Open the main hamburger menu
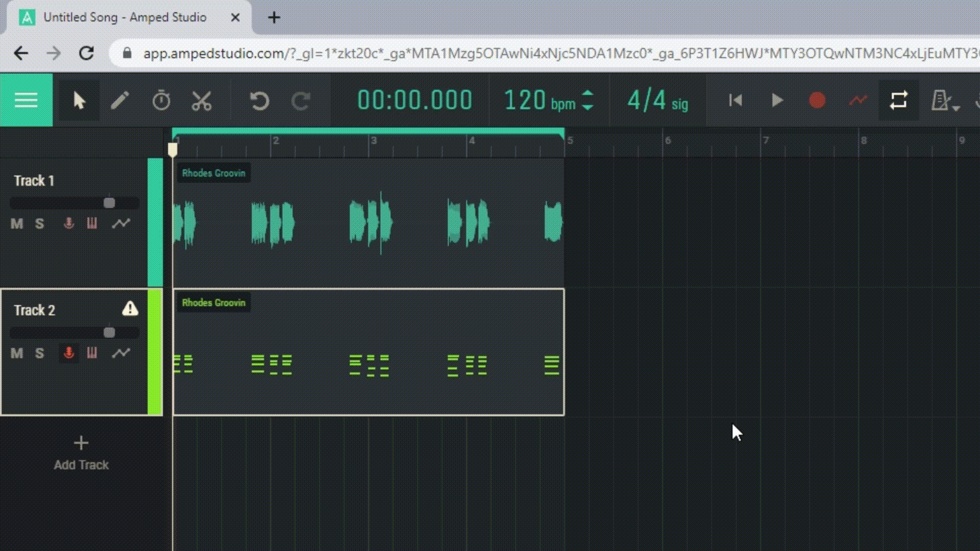Viewport: 980px width, 551px height. pos(26,100)
